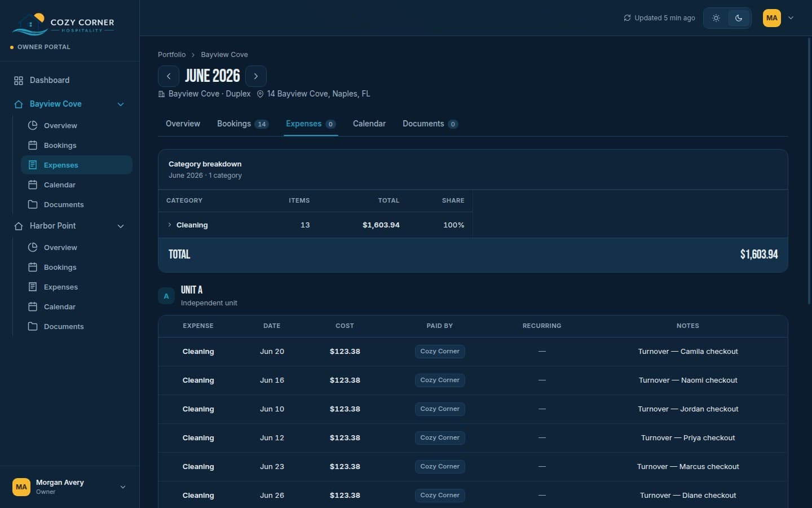
Task: Collapse the Bayview Cove sidebar section
Action: (x=121, y=104)
